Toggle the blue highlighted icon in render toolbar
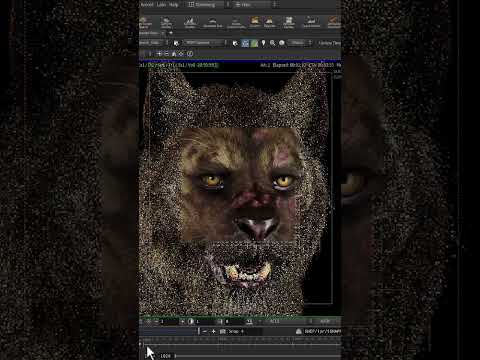 coord(245,43)
